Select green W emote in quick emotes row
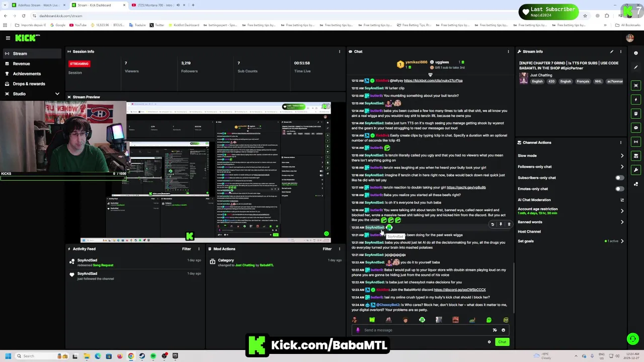Viewport: 644px width, 362px height. 372,320
